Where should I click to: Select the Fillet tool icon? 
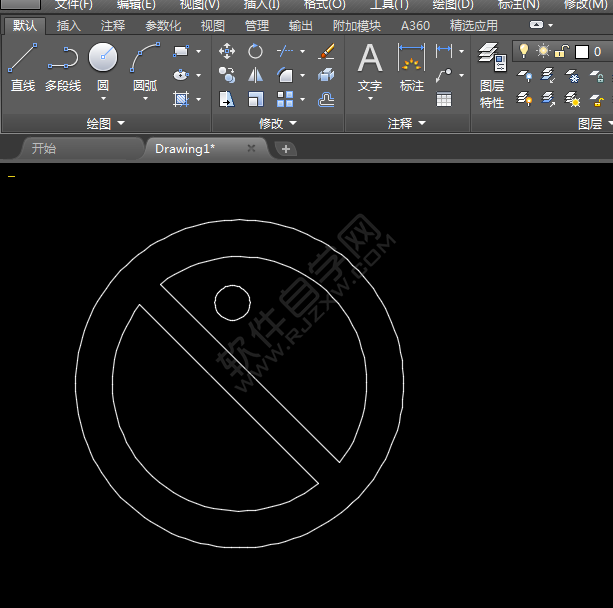[285, 75]
